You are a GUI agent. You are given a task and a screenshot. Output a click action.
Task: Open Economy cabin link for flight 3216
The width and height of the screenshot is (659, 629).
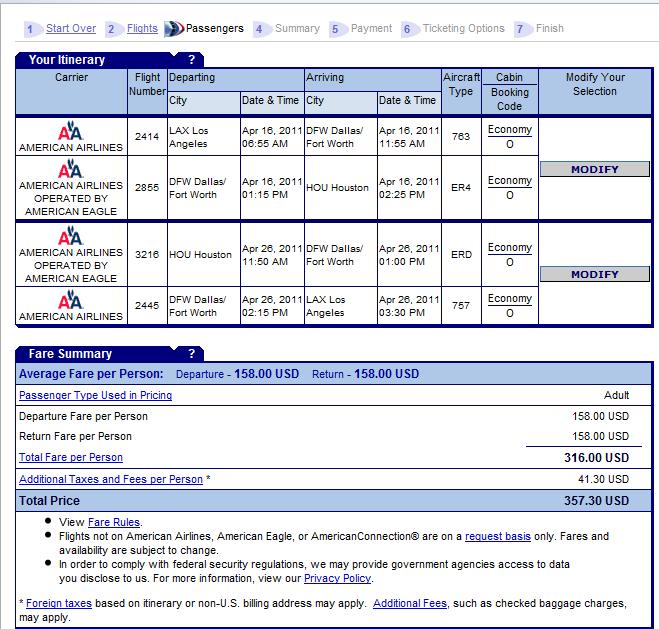coord(510,248)
